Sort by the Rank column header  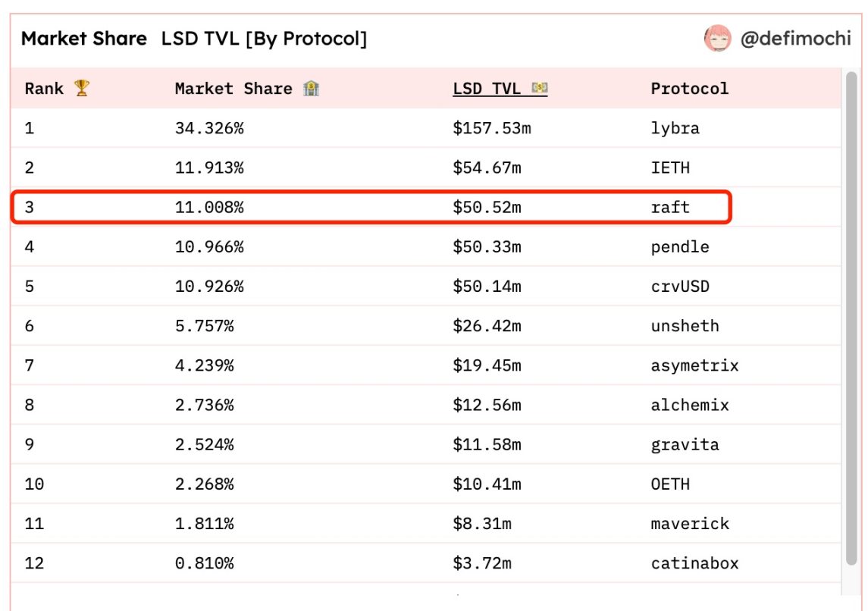point(44,89)
